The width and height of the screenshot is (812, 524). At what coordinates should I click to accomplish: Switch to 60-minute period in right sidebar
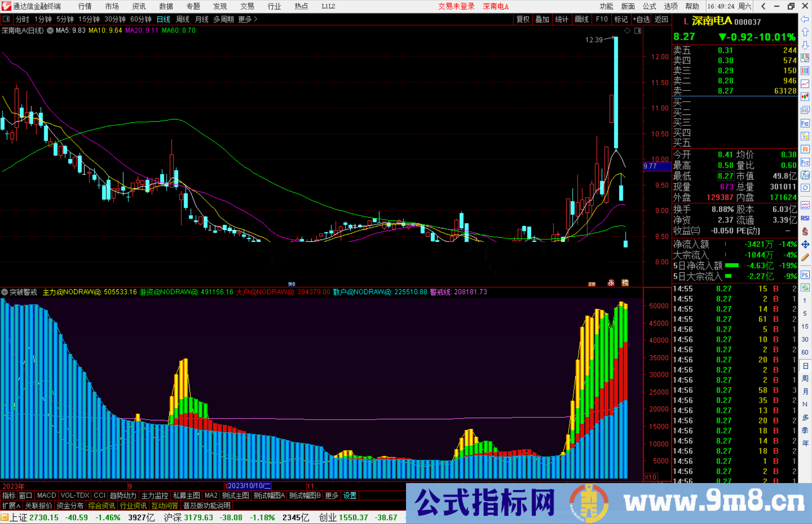click(805, 352)
